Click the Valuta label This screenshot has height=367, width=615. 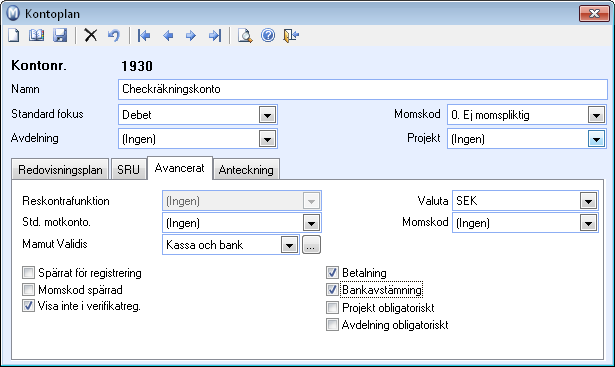coord(433,201)
